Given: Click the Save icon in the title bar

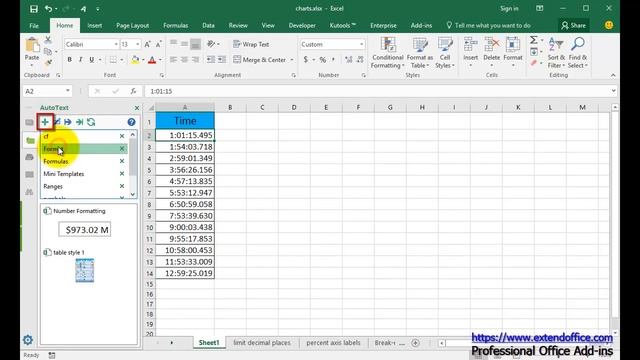Looking at the screenshot, I should click(34, 9).
